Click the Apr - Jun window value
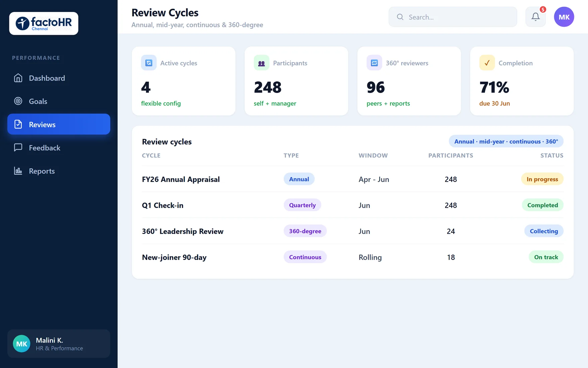 coord(374,179)
